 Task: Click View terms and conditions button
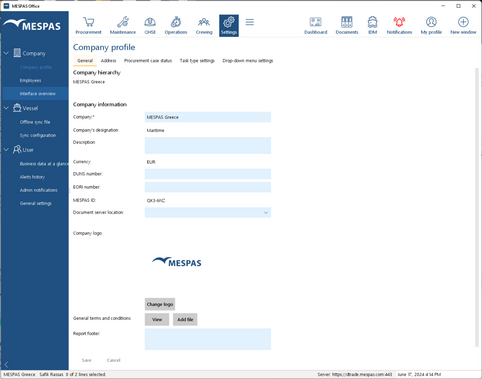click(157, 319)
